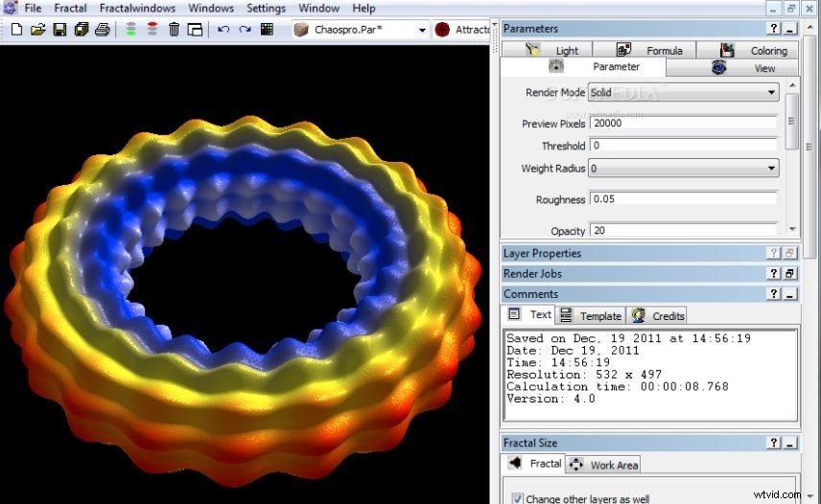Click the green traffic light start icon
Image resolution: width=821 pixels, height=504 pixels.
130,30
